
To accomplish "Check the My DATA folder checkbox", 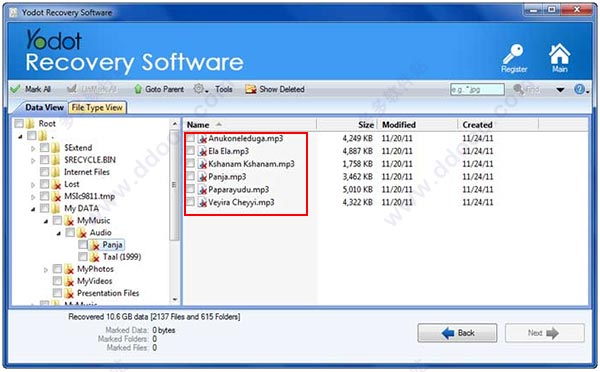I will [x=44, y=209].
